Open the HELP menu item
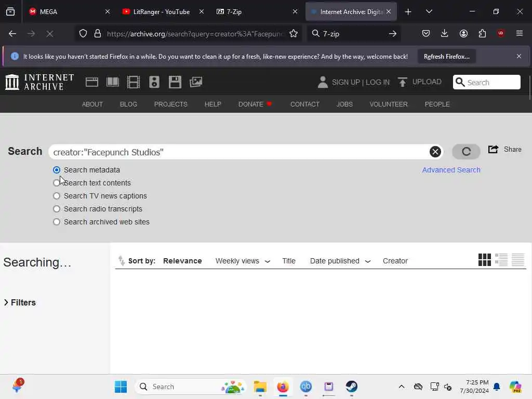532x399 pixels. (x=212, y=104)
